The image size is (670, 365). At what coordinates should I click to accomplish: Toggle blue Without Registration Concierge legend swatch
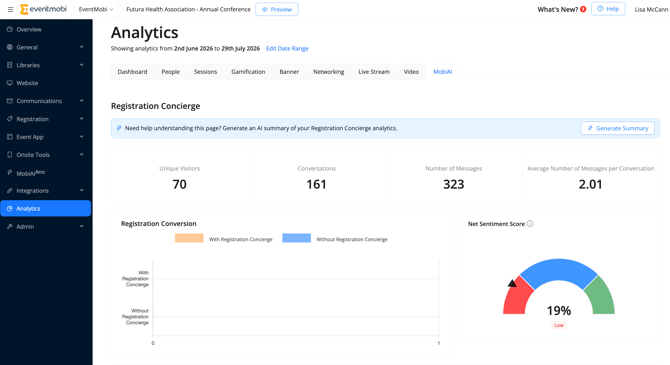pos(297,238)
